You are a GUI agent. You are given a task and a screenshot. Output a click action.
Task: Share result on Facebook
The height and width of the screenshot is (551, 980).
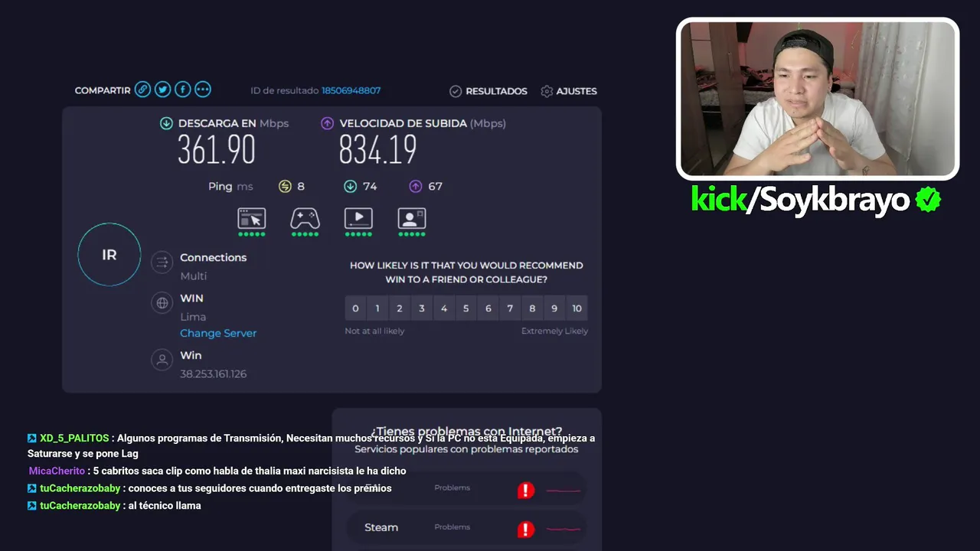[182, 90]
